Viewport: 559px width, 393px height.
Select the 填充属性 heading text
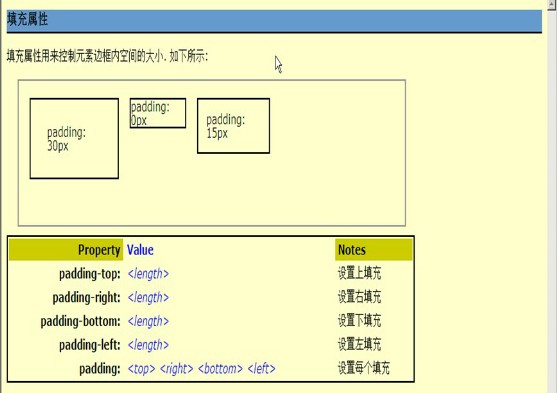point(27,19)
